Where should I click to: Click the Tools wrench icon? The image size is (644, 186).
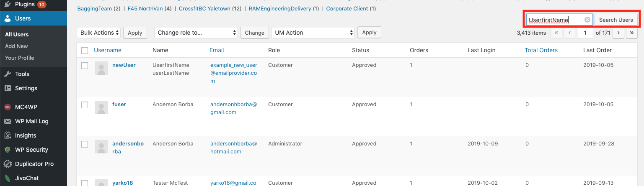pos(8,74)
